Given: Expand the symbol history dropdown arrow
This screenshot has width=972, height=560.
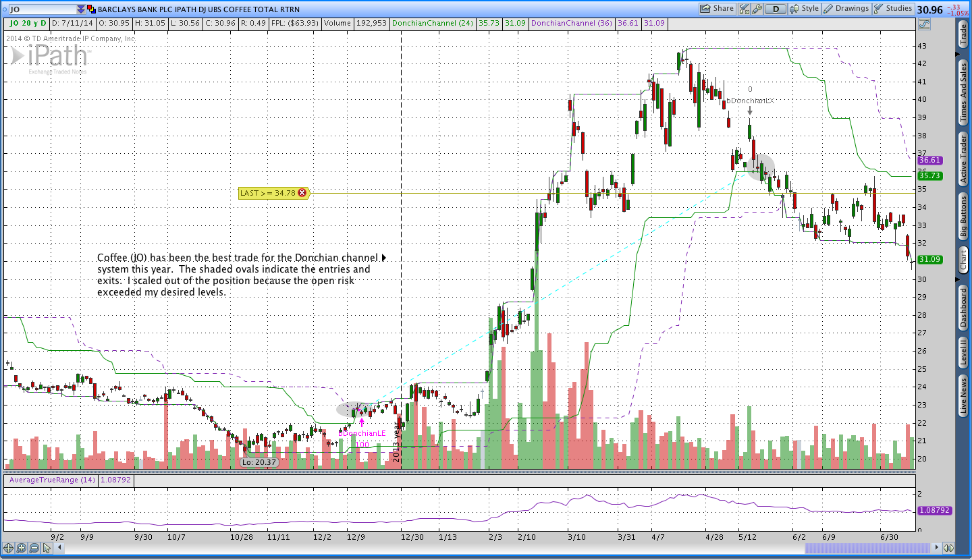Looking at the screenshot, I should [x=81, y=9].
